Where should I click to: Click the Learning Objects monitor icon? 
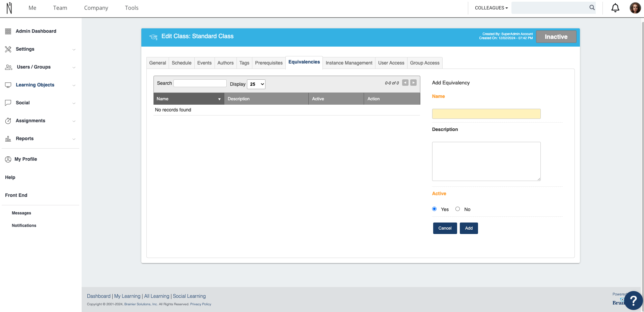[x=8, y=85]
